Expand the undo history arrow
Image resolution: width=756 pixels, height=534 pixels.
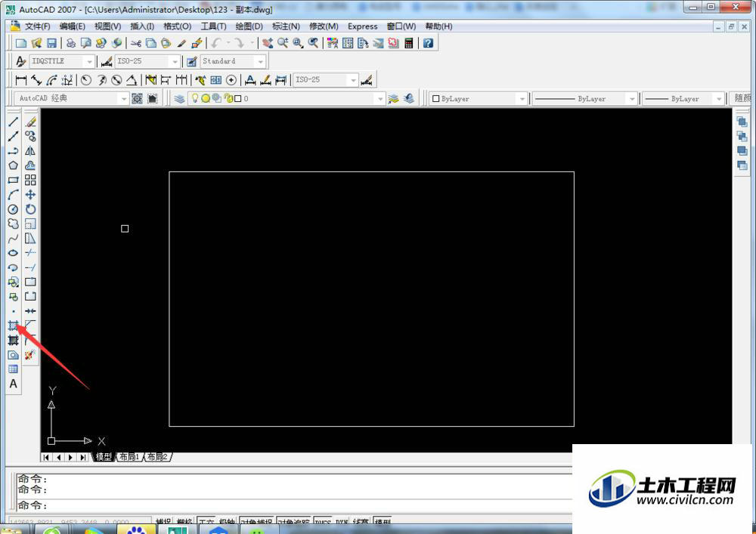(228, 43)
